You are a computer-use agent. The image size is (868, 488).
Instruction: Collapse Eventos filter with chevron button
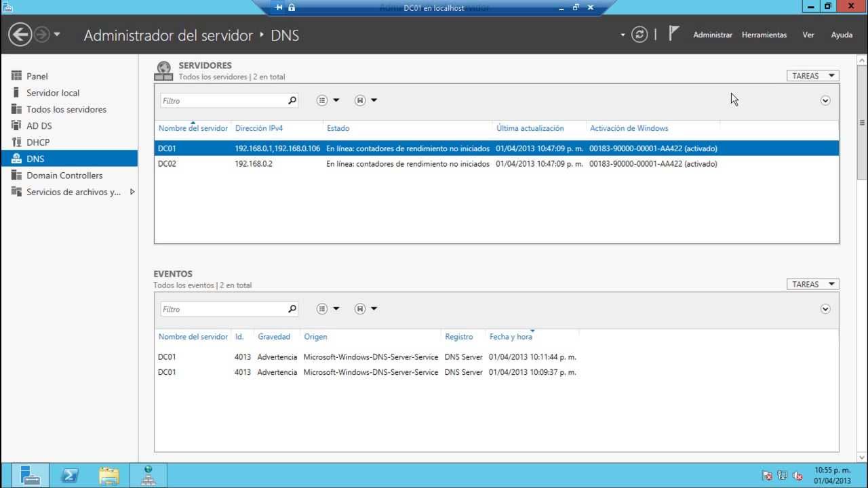pyautogui.click(x=825, y=309)
